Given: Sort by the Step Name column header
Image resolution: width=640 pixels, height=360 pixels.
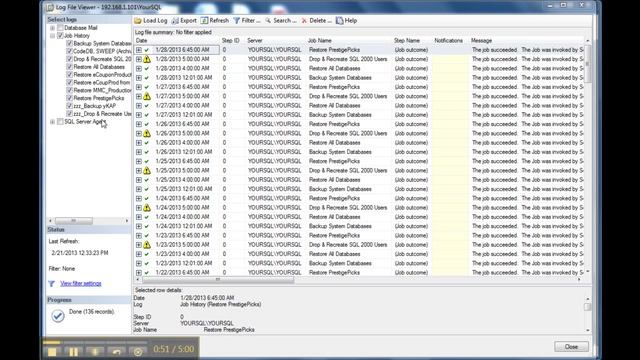Looking at the screenshot, I should [x=412, y=40].
